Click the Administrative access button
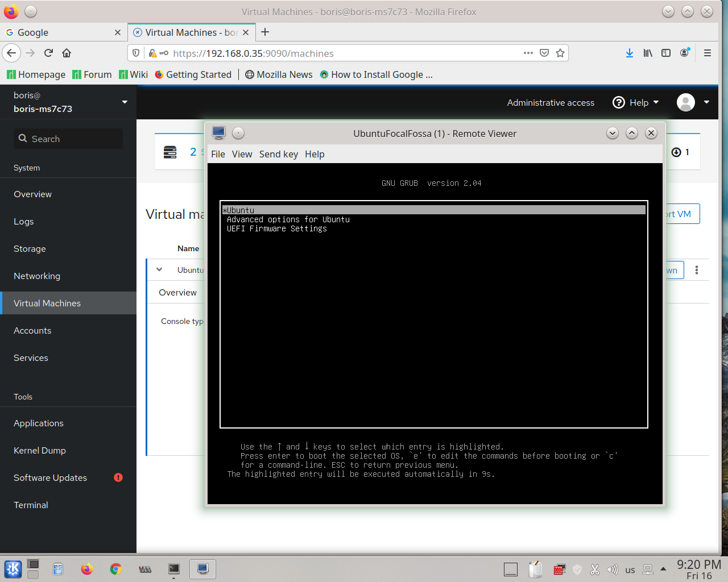 click(x=550, y=102)
